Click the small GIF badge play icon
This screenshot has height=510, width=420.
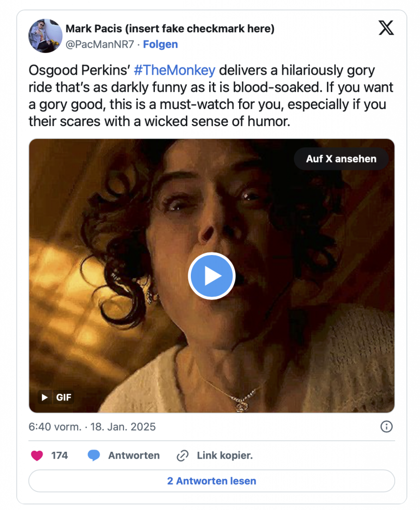point(45,397)
